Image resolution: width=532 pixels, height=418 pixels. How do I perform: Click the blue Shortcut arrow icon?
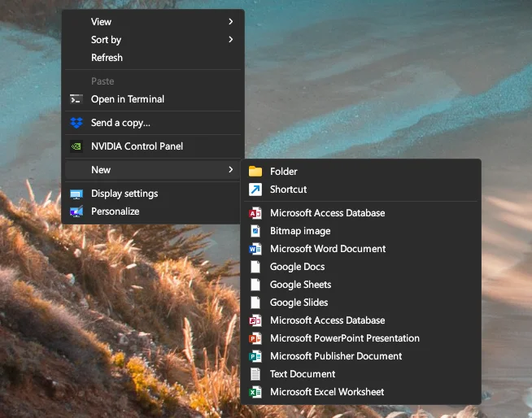(255, 189)
